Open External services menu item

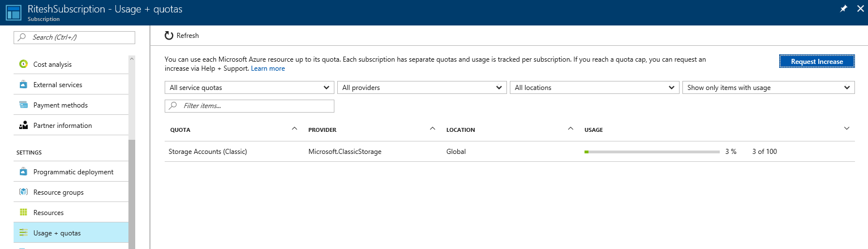click(x=71, y=85)
